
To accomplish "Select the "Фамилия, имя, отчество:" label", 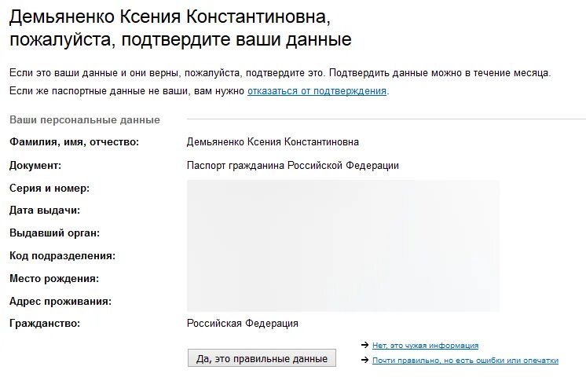I will point(74,142).
